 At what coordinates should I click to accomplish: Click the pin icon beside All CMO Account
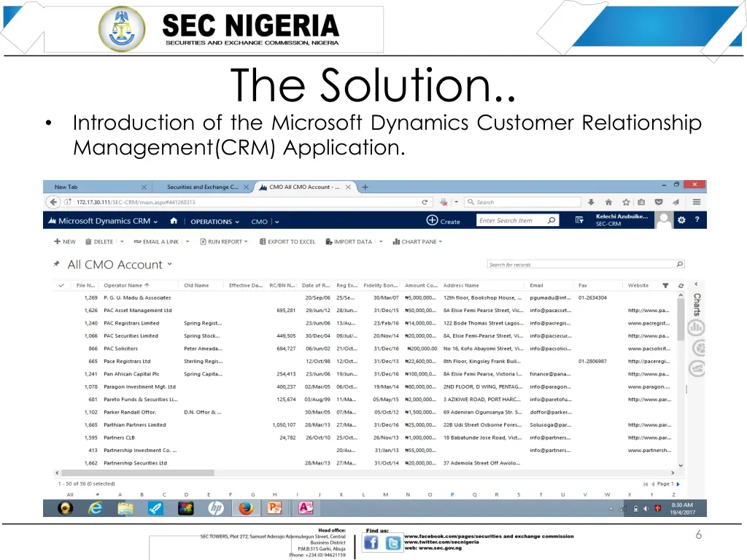pos(57,264)
